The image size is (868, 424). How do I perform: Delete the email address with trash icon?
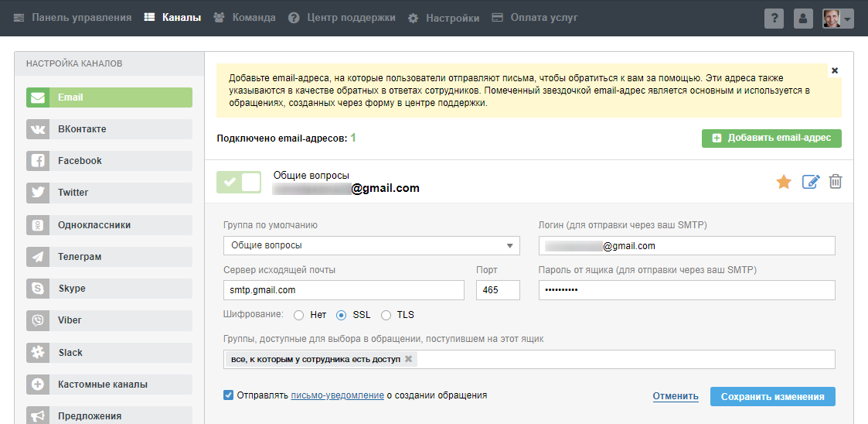click(836, 182)
